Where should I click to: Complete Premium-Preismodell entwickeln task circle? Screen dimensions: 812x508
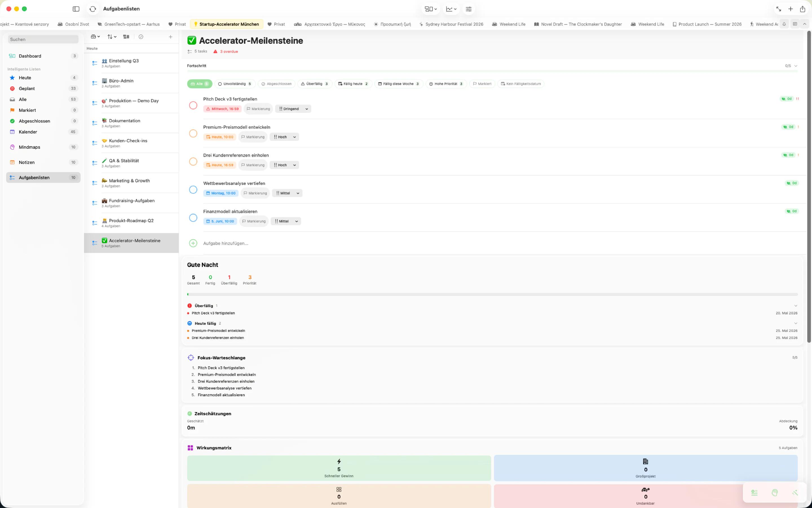[x=193, y=134]
